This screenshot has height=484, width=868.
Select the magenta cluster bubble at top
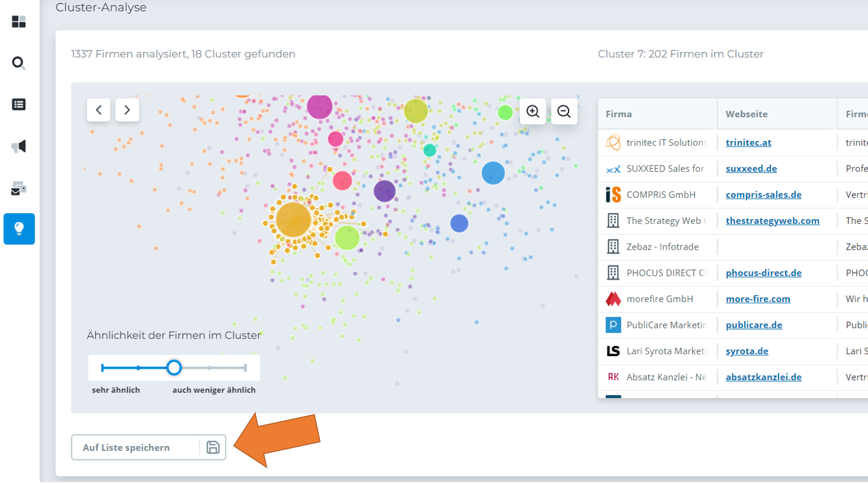pos(319,106)
